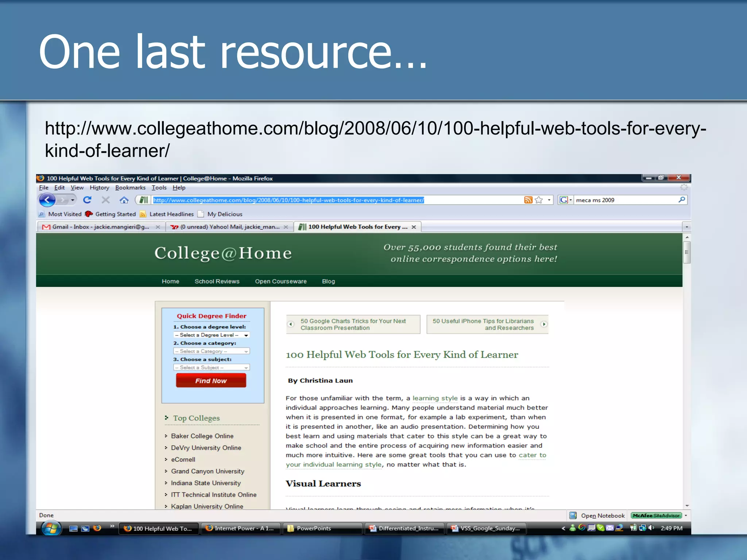The height and width of the screenshot is (560, 747).
Task: Close the Yahoo! Mail tab
Action: [286, 227]
